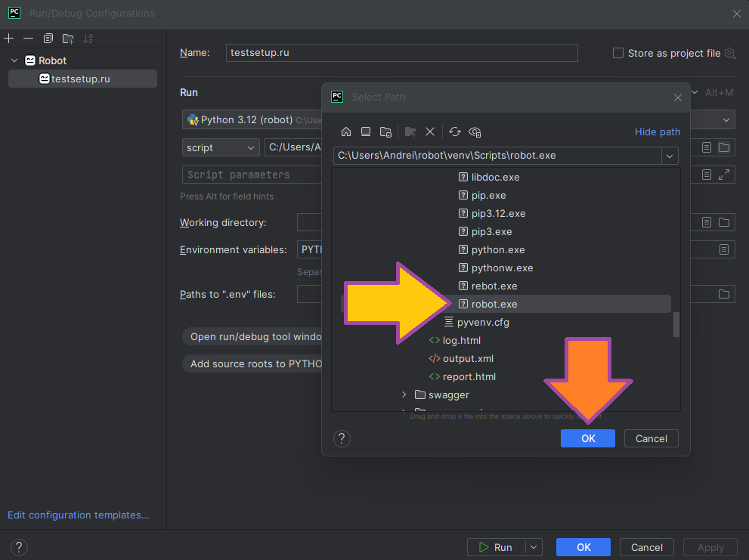Click the Name input field

[x=402, y=53]
